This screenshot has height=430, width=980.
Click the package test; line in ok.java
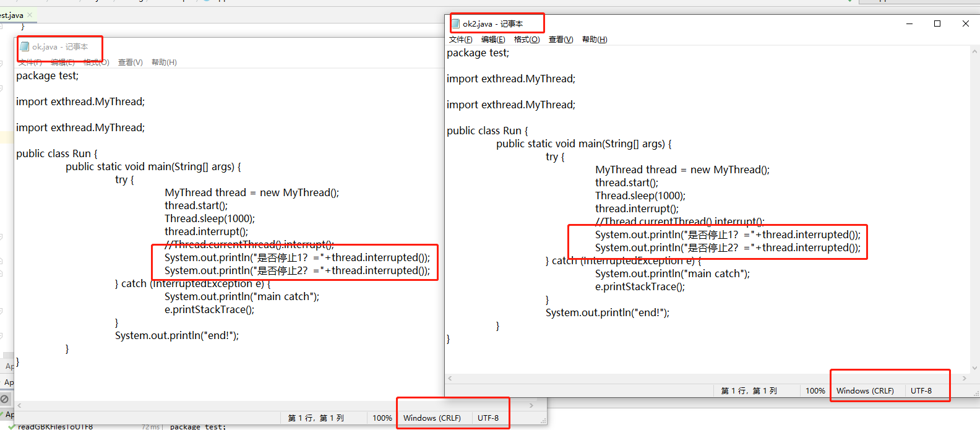[47, 76]
